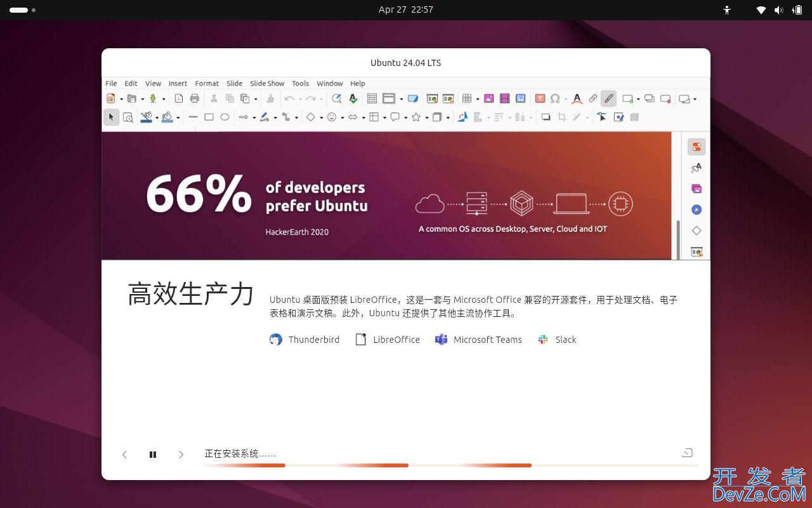The width and height of the screenshot is (812, 508).
Task: Open Find and Replace magnifier icon
Action: tap(337, 98)
